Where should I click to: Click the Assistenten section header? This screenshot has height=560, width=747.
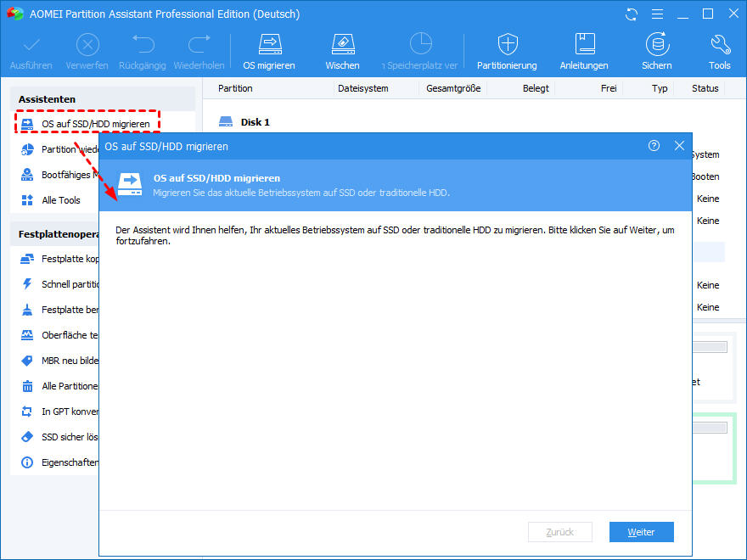coord(103,99)
